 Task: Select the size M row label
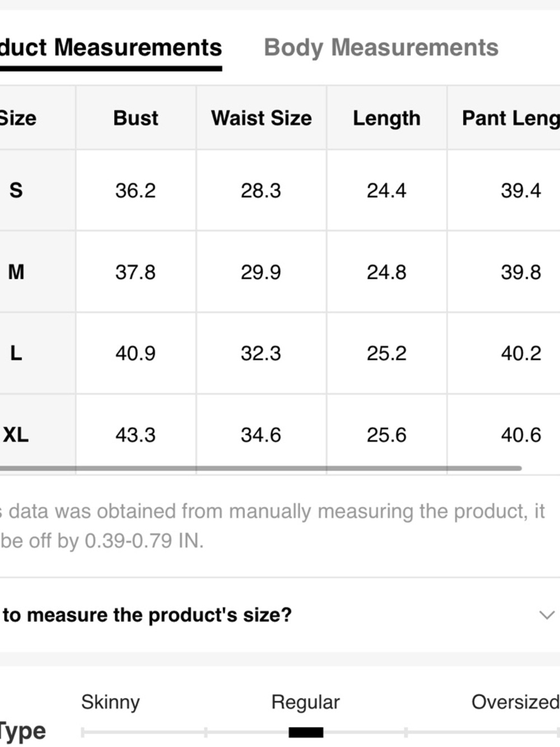16,272
